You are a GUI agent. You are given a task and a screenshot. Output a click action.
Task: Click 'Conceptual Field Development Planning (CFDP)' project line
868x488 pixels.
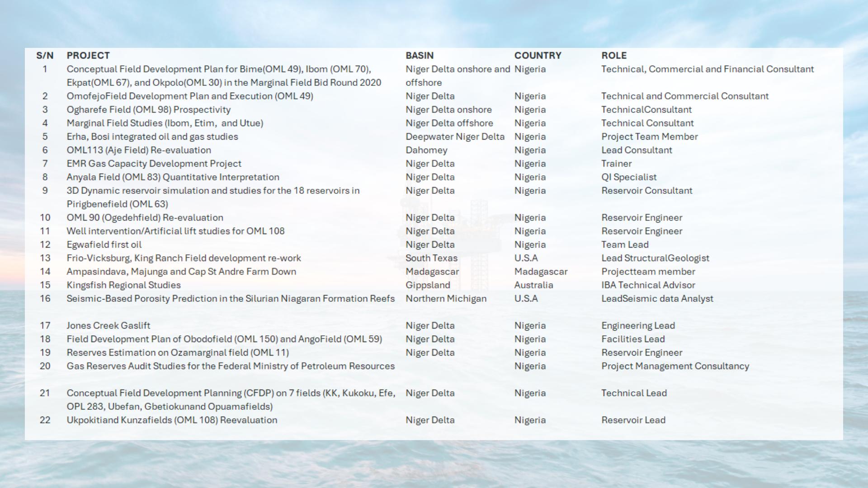click(231, 393)
